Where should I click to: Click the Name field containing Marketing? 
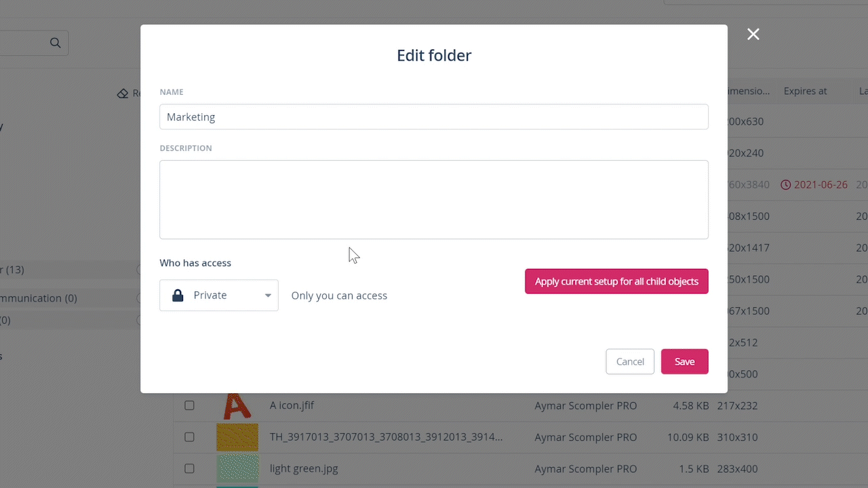tap(434, 117)
